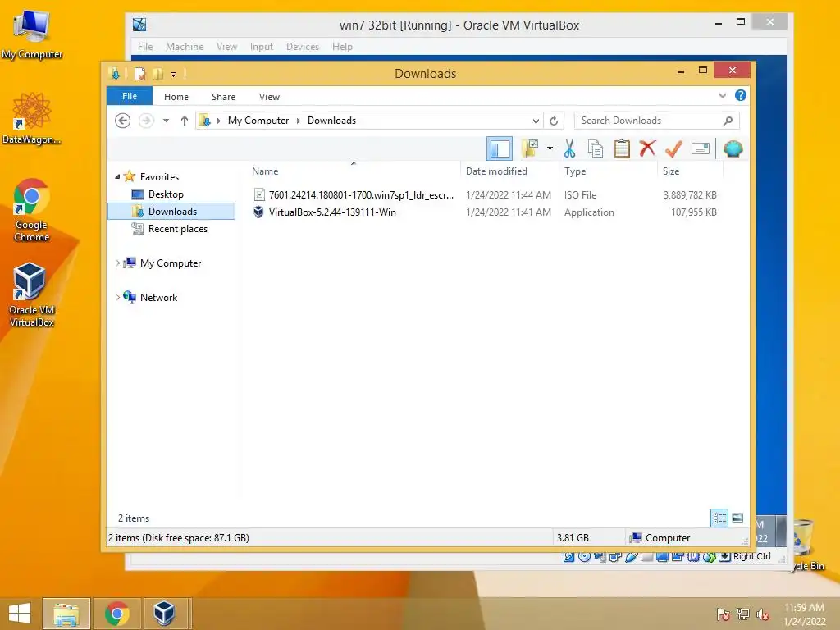840x630 pixels.
Task: Open the Home ribbon tab
Action: tap(176, 97)
